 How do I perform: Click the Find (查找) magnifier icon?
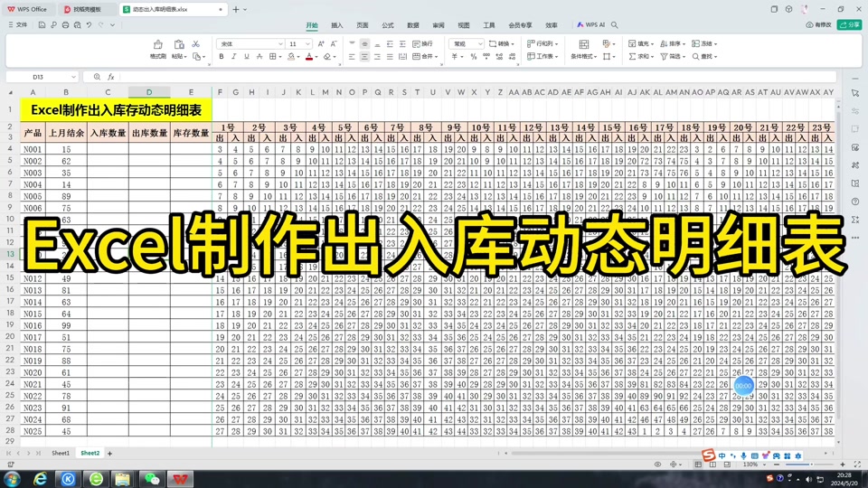pos(696,56)
